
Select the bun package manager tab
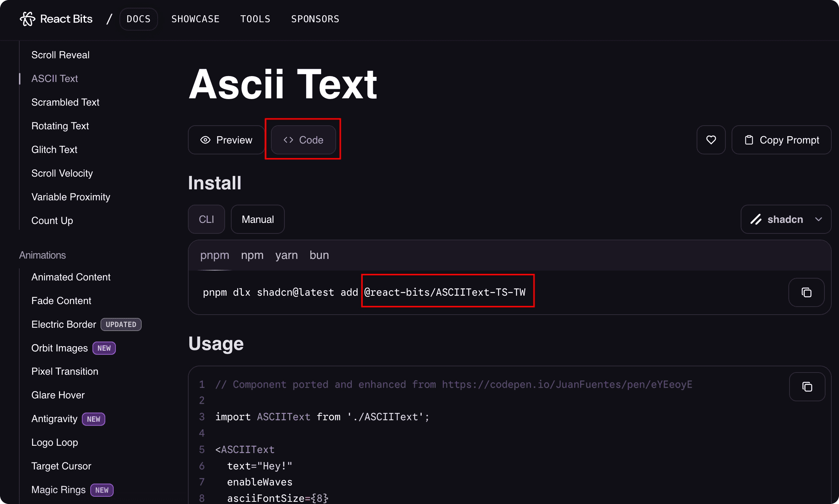point(319,255)
